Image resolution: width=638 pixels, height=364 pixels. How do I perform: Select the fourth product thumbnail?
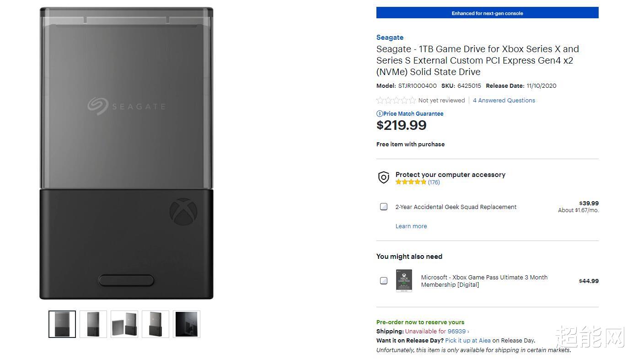point(155,324)
